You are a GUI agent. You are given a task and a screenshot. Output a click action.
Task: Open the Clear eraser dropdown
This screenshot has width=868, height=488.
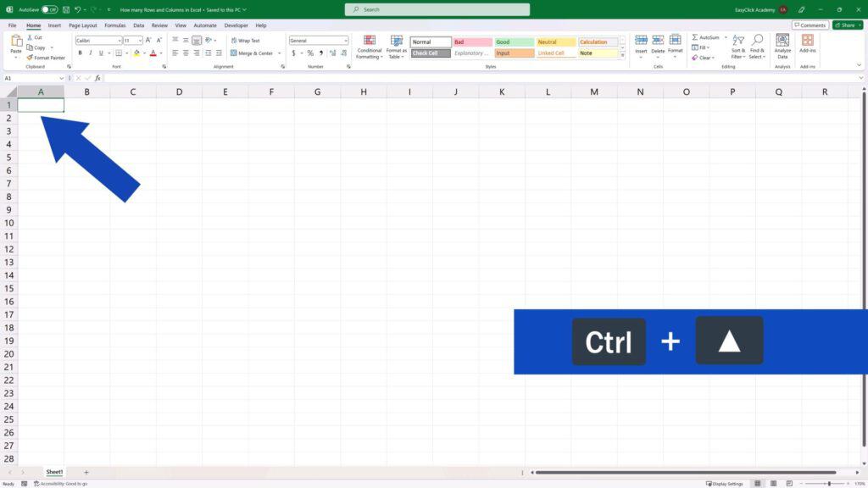[703, 58]
